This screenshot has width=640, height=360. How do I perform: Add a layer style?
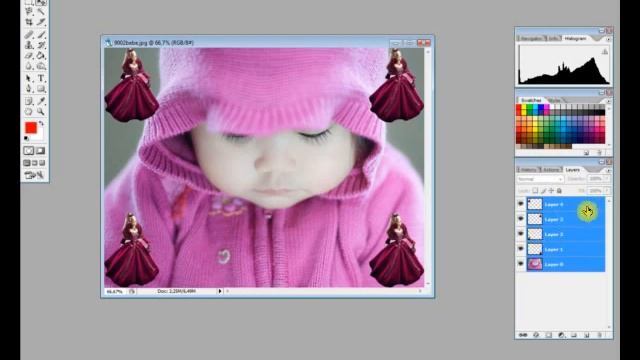(x=536, y=335)
